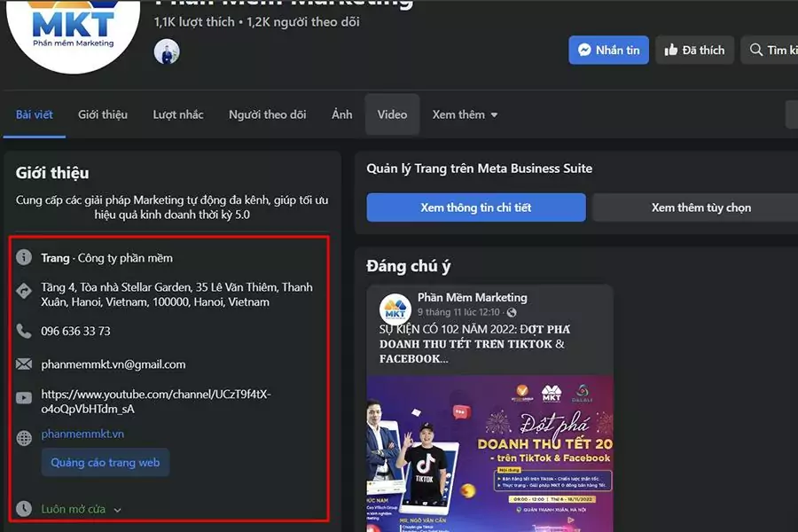Click the Nhắn tin messenger button

tap(608, 50)
